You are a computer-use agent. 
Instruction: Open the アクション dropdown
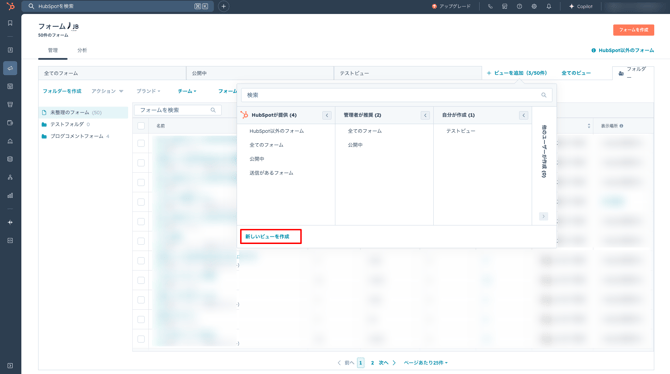(107, 91)
